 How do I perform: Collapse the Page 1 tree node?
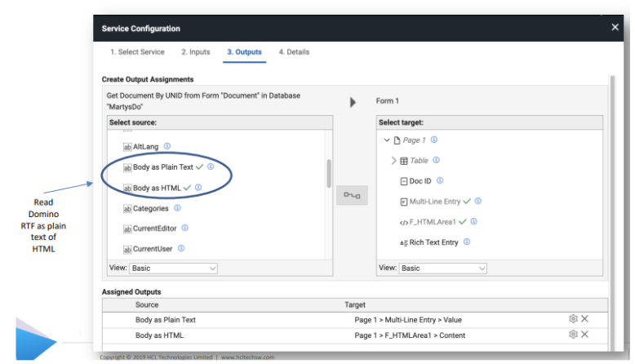pos(387,140)
